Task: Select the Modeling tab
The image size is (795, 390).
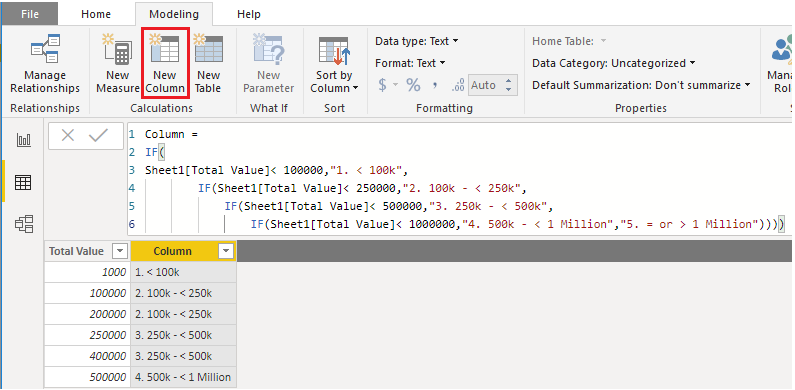Action: (174, 14)
